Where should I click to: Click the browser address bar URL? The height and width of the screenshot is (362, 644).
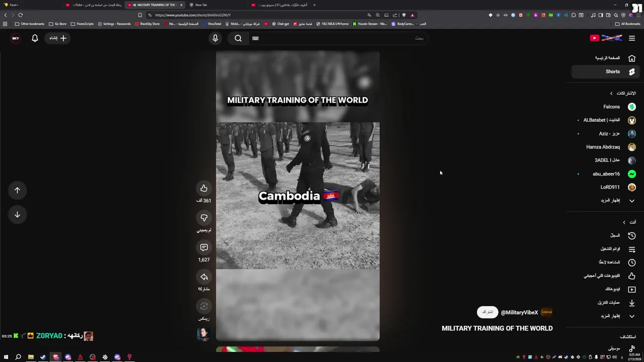pos(193,15)
